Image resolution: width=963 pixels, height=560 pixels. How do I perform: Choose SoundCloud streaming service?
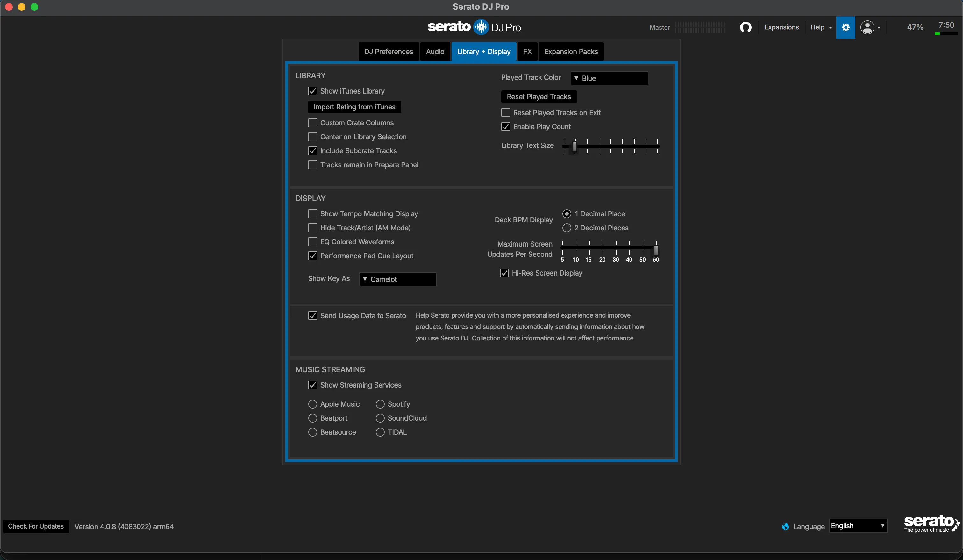(x=380, y=418)
